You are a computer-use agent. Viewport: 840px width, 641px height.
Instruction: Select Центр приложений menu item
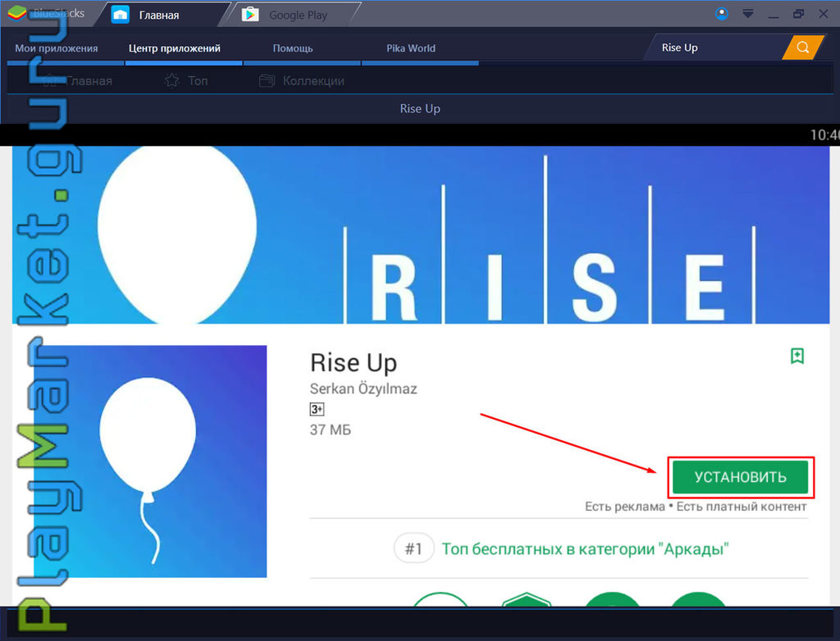pyautogui.click(x=175, y=48)
